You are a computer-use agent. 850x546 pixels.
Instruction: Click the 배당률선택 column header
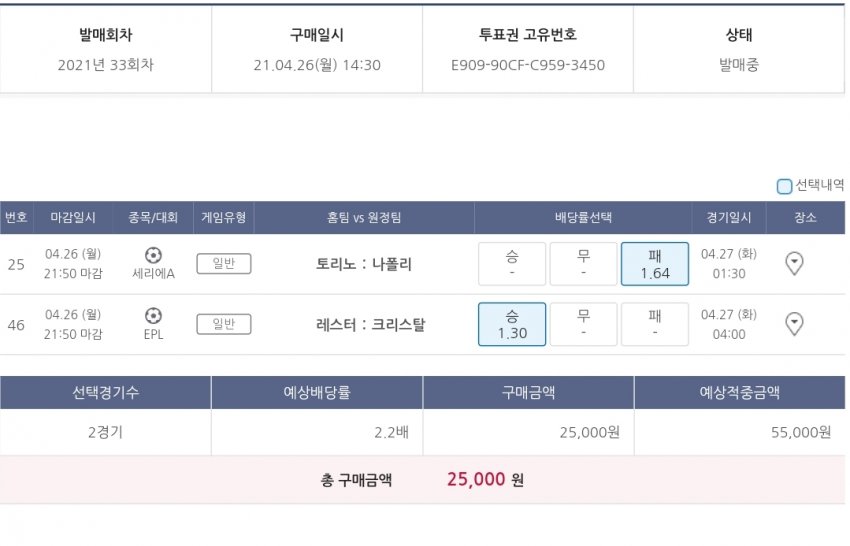[x=583, y=217]
